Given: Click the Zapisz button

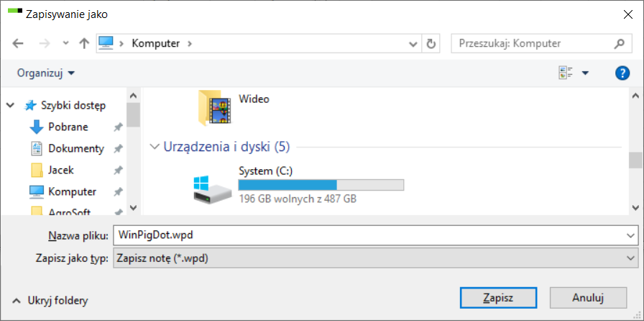Looking at the screenshot, I should click(498, 297).
